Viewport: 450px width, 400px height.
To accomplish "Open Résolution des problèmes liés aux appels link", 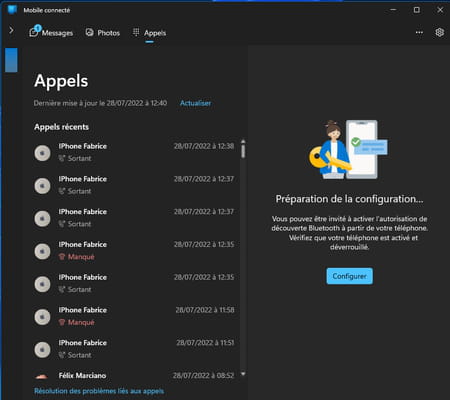I will click(x=99, y=391).
